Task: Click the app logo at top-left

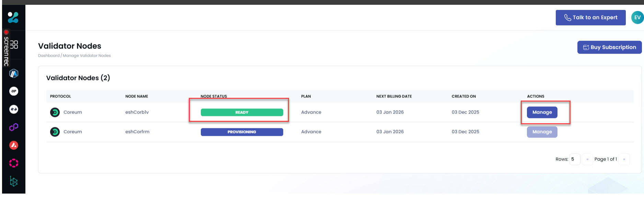Action: (x=13, y=17)
